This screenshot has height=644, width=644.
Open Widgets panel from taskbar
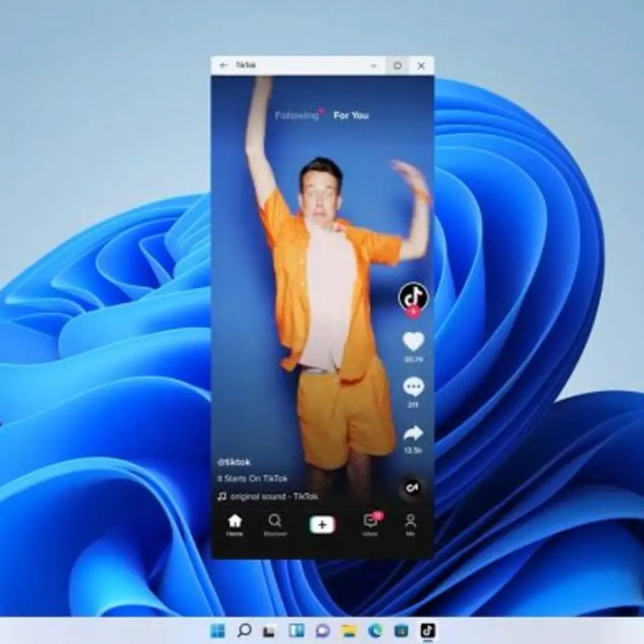[296, 631]
